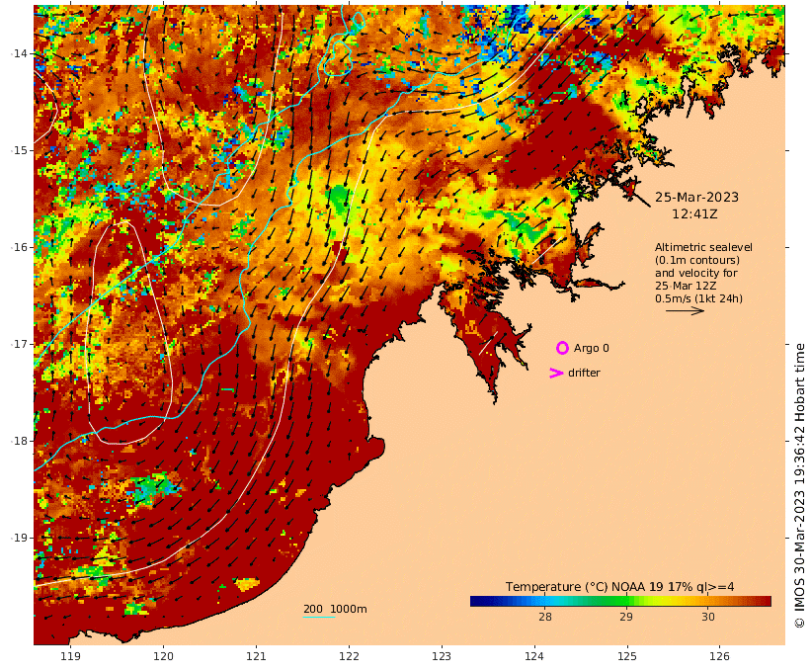Click the longitude axis label '124'
The image size is (810, 672).
[x=534, y=656]
